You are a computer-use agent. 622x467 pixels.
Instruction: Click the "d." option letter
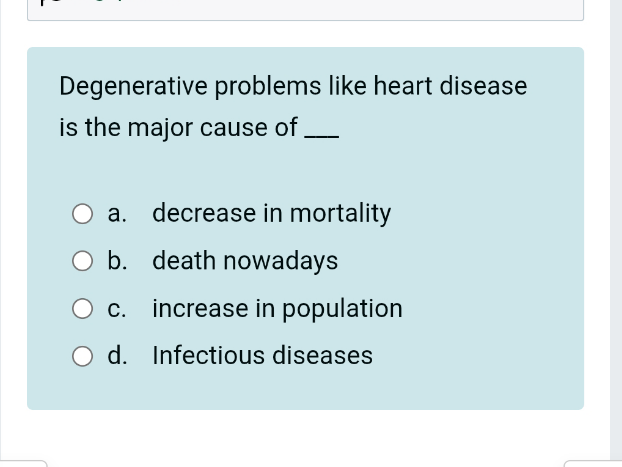[x=118, y=356]
